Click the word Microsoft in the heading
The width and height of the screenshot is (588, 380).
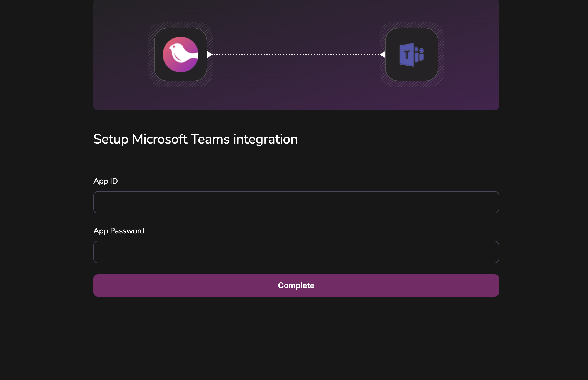point(160,139)
